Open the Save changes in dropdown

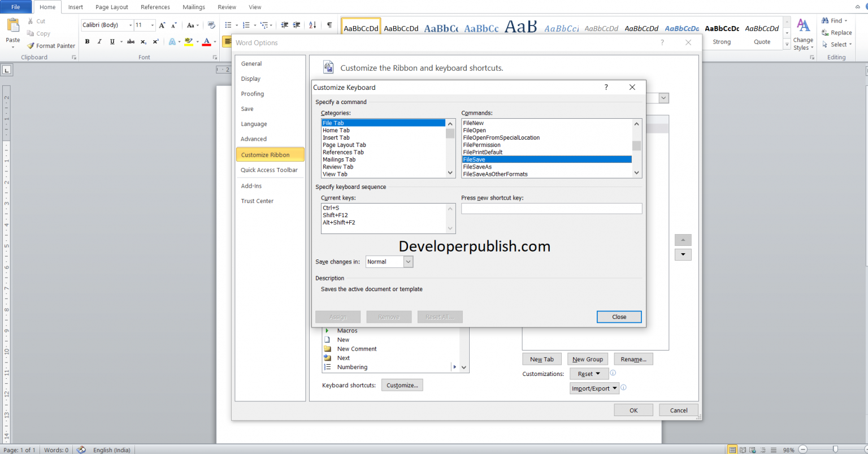(407, 261)
